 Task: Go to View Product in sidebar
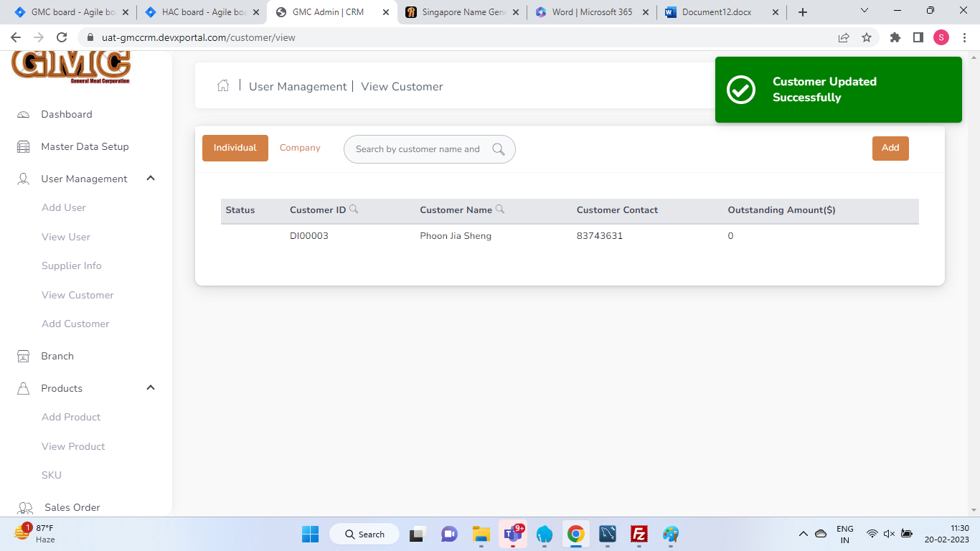[73, 446]
